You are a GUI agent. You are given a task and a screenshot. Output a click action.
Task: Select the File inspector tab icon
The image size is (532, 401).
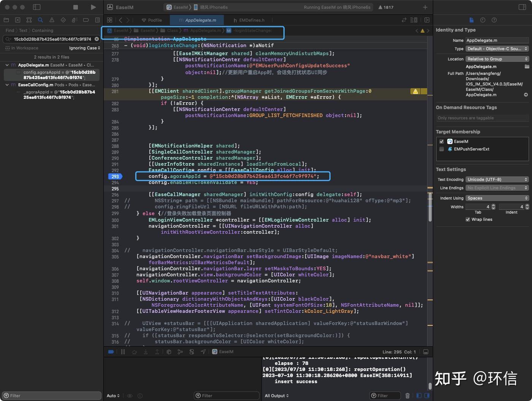[471, 20]
